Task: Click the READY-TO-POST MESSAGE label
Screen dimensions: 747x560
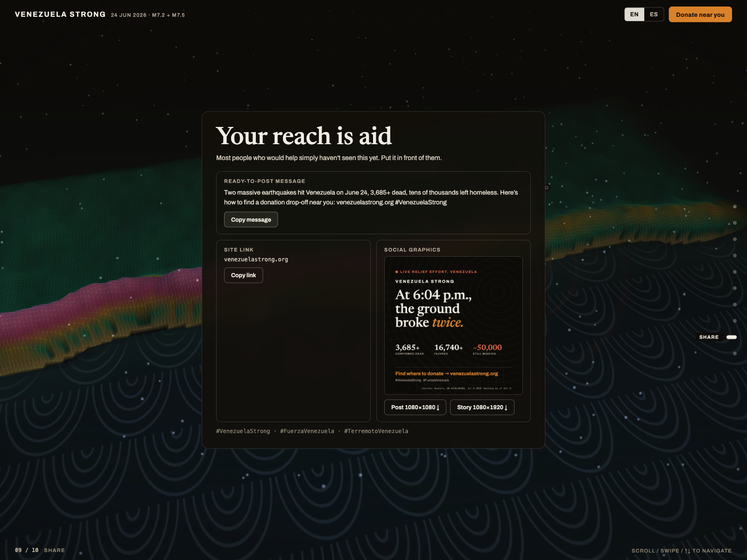Action: click(264, 181)
